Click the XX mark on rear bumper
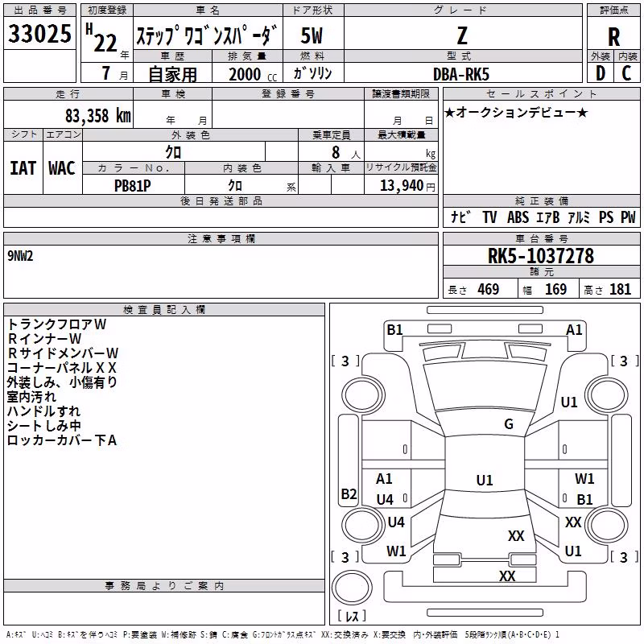 507,576
